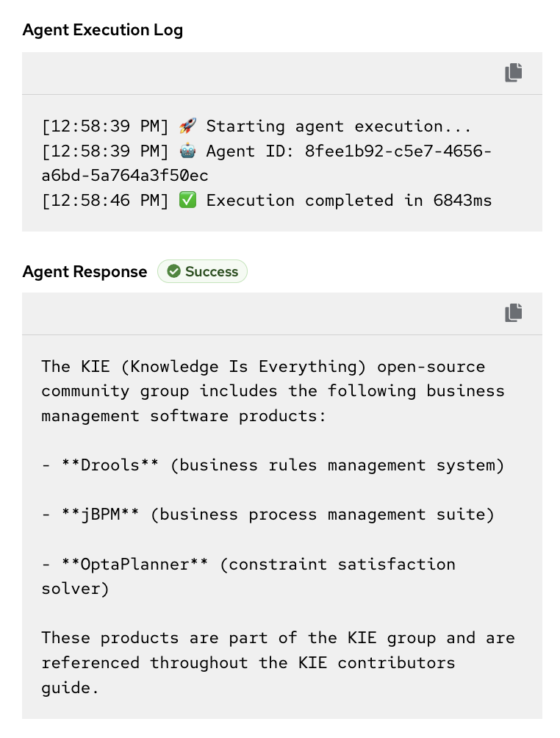Click the jBPM bullet line
This screenshot has width=560, height=738.
point(268,515)
